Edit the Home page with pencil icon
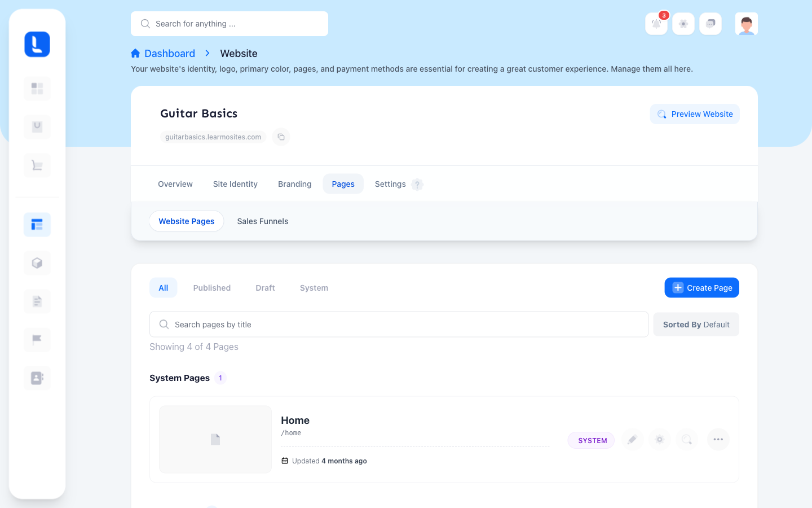812x508 pixels. [x=633, y=440]
